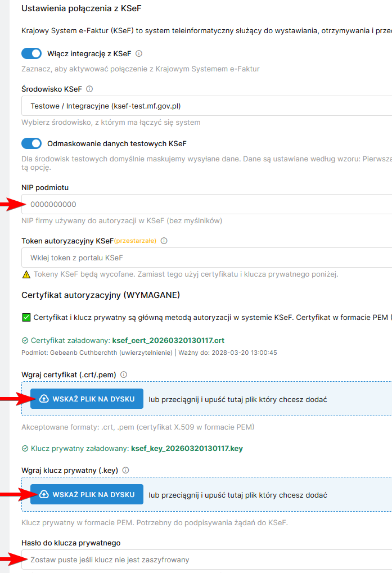
Task: Open info icon next to 'Token autoryzacyjny KSeF'
Action: (x=164, y=241)
